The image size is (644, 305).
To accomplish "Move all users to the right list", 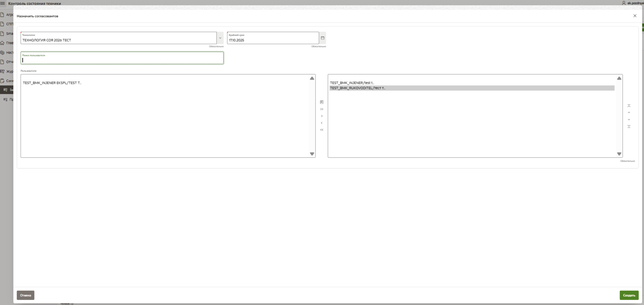I will 322,109.
